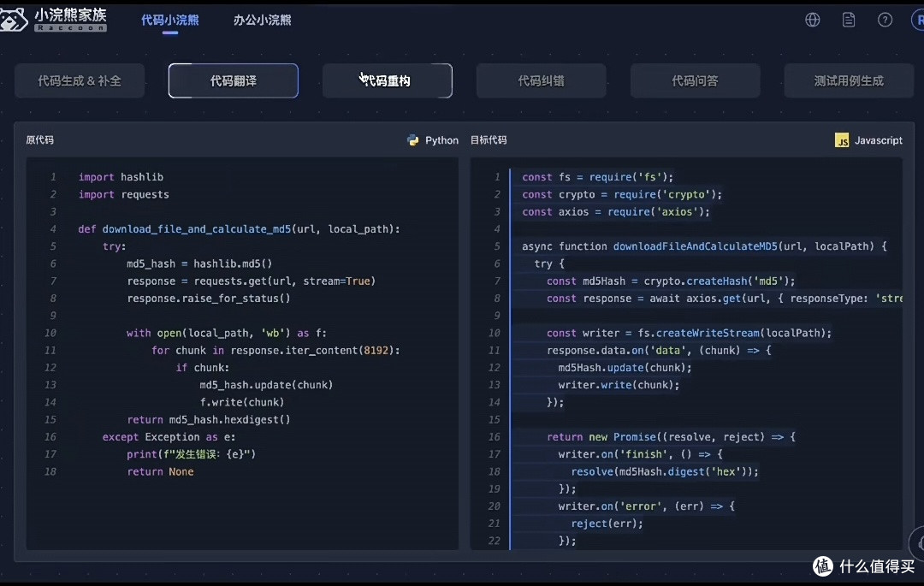The height and width of the screenshot is (586, 924).
Task: Switch to 办公小浣熊 tab
Action: [x=263, y=21]
